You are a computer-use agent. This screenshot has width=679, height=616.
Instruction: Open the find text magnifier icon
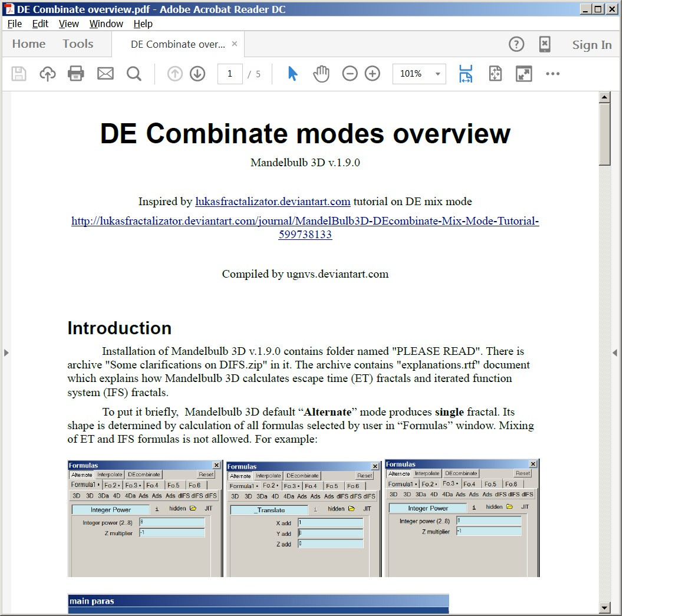point(134,74)
